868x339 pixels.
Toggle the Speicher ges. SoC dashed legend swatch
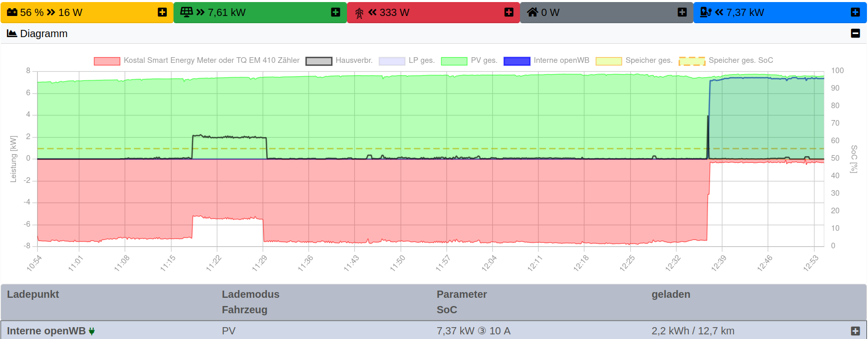[692, 61]
